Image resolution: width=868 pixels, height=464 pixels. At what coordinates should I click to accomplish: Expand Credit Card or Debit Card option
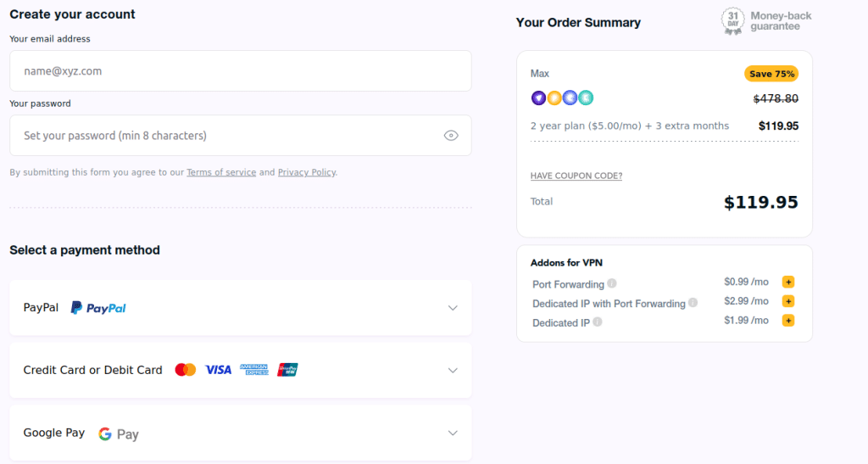(453, 371)
